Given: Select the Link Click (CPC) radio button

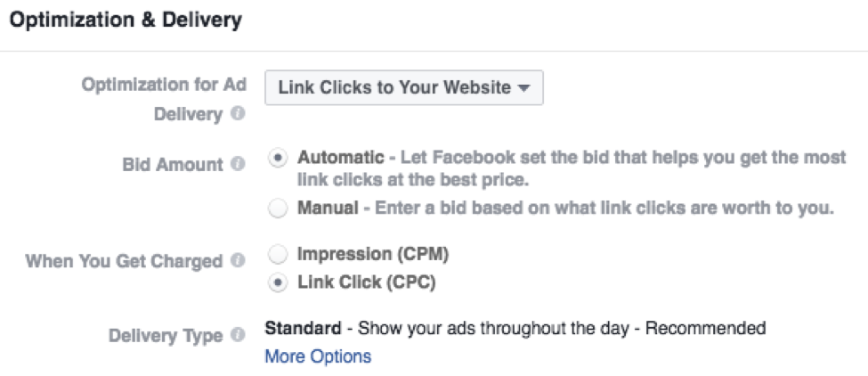Looking at the screenshot, I should pos(278,283).
